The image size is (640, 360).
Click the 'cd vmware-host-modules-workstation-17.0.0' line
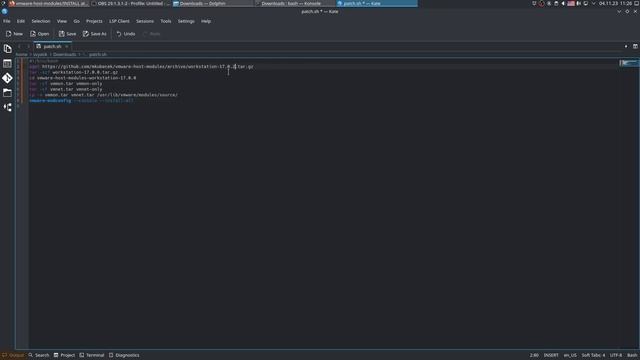[x=82, y=78]
